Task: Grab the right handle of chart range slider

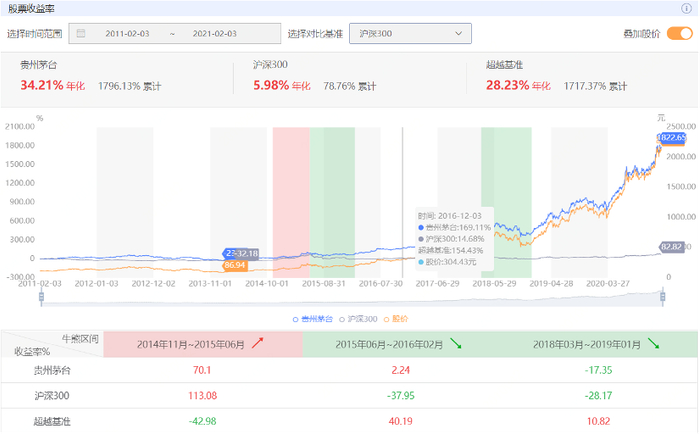Action: tap(662, 297)
